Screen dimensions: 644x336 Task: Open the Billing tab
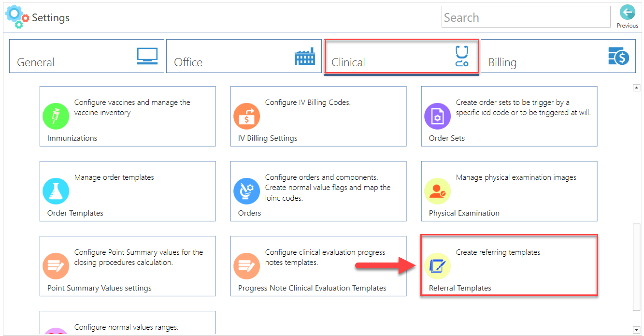coord(558,56)
